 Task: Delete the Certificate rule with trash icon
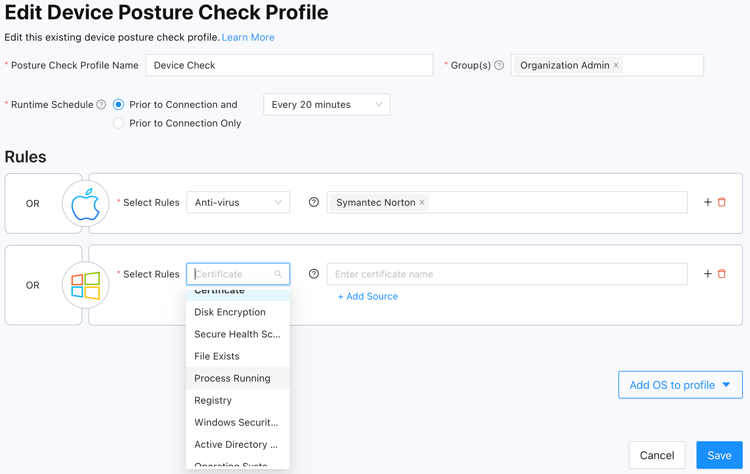pyautogui.click(x=722, y=274)
